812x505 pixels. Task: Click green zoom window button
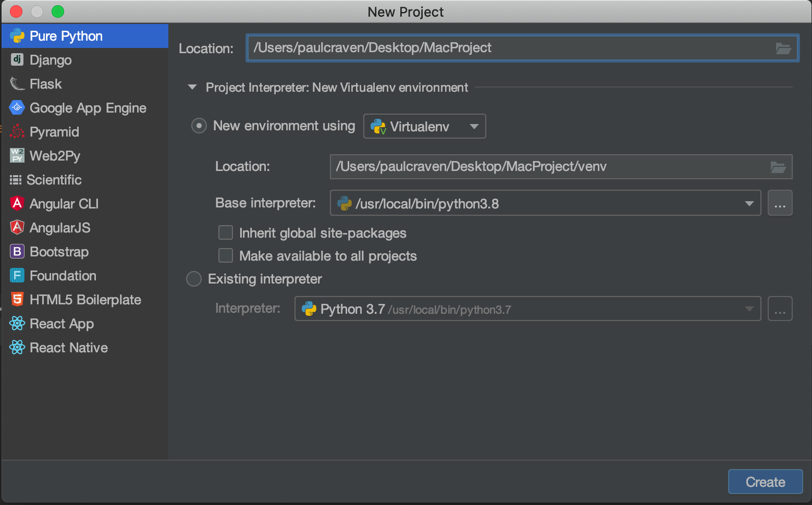58,11
